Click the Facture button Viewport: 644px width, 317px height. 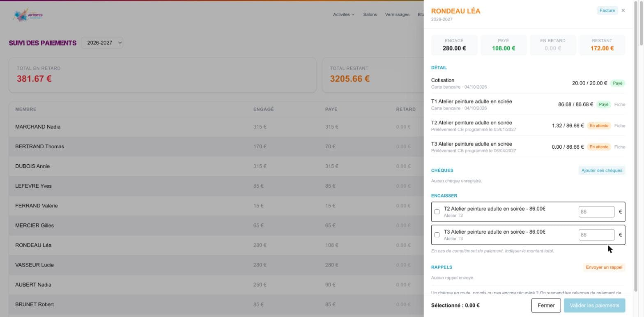[607, 11]
